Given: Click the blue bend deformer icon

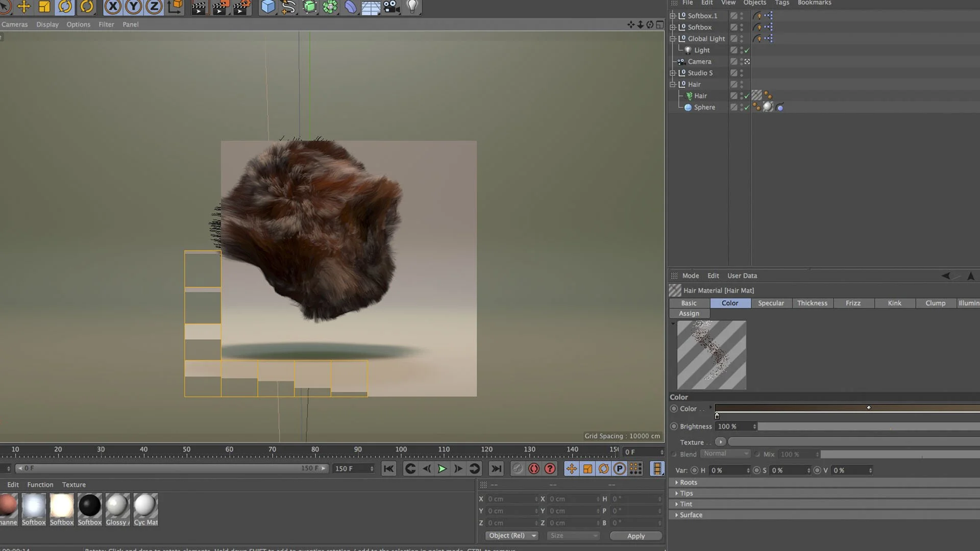Looking at the screenshot, I should [351, 7].
